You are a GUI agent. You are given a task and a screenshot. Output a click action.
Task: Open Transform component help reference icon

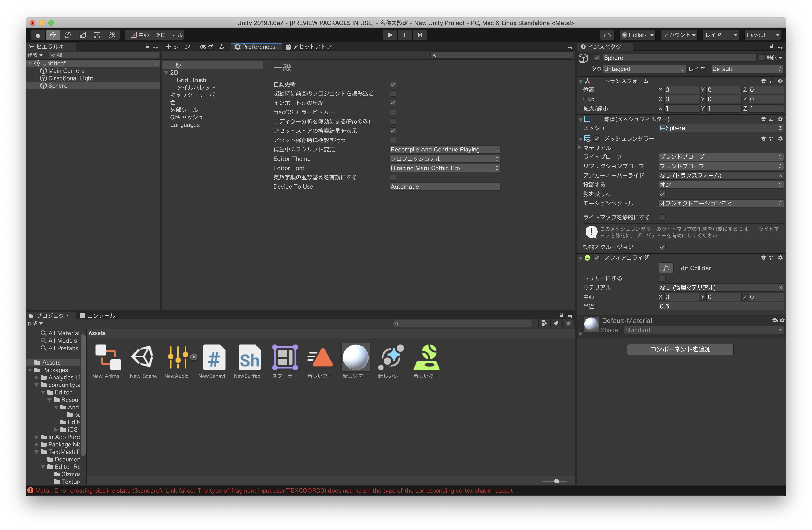click(764, 81)
